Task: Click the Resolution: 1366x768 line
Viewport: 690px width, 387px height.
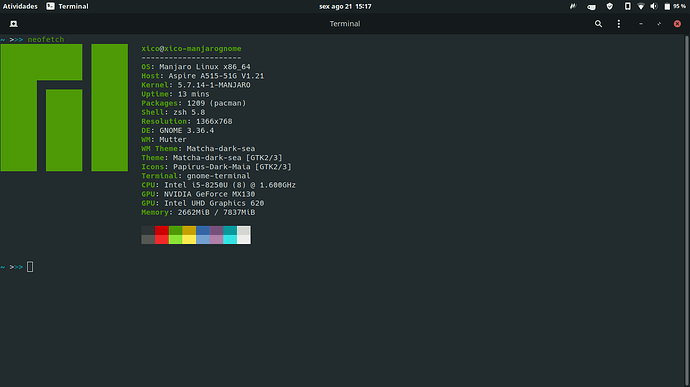Action: tap(187, 121)
